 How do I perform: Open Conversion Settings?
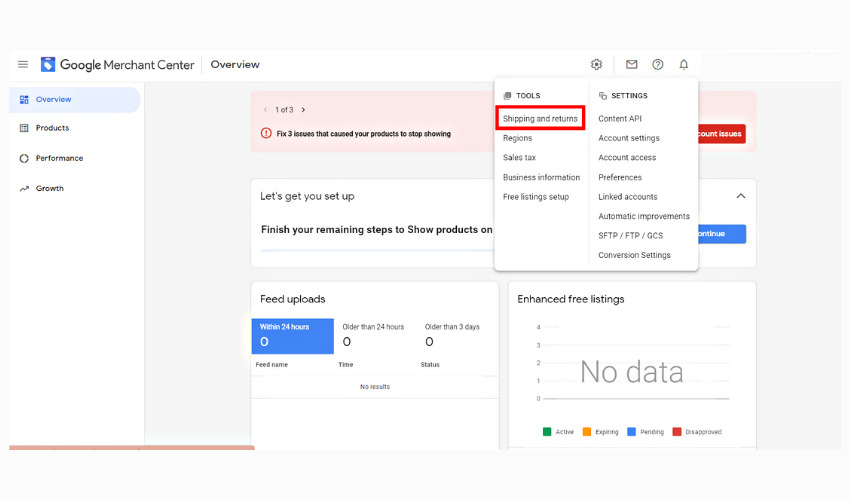(634, 255)
